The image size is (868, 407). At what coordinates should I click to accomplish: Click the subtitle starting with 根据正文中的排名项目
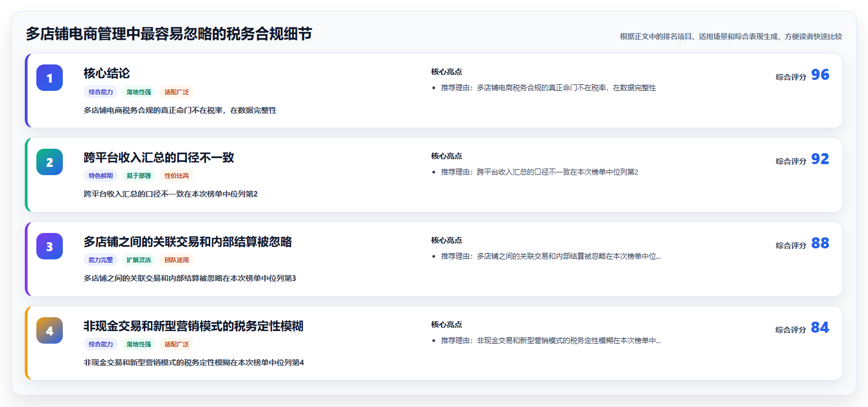click(731, 36)
